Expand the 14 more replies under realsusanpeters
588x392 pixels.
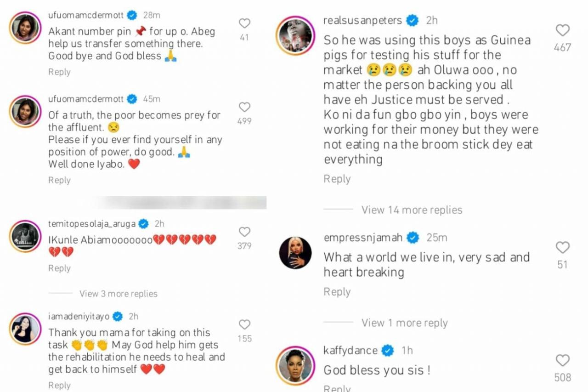(x=412, y=210)
